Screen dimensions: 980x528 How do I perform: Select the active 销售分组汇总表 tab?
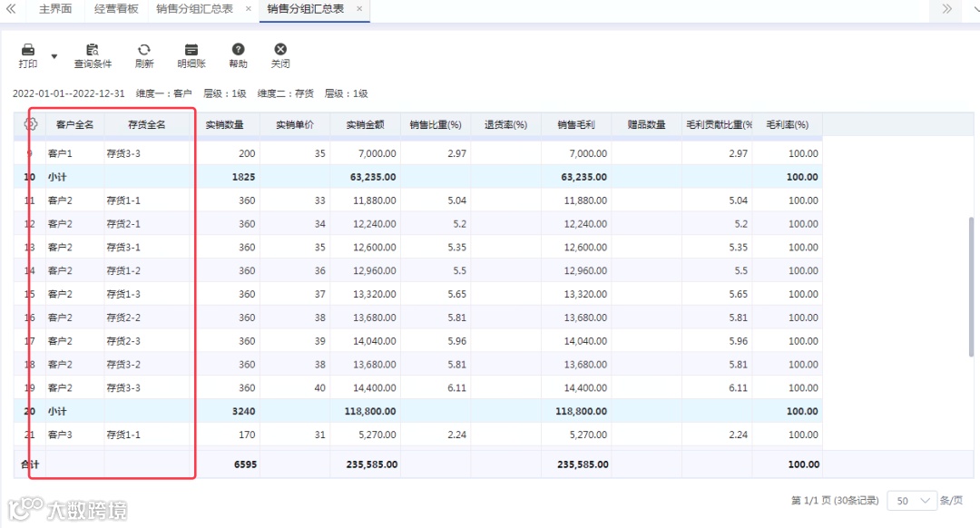pos(306,9)
